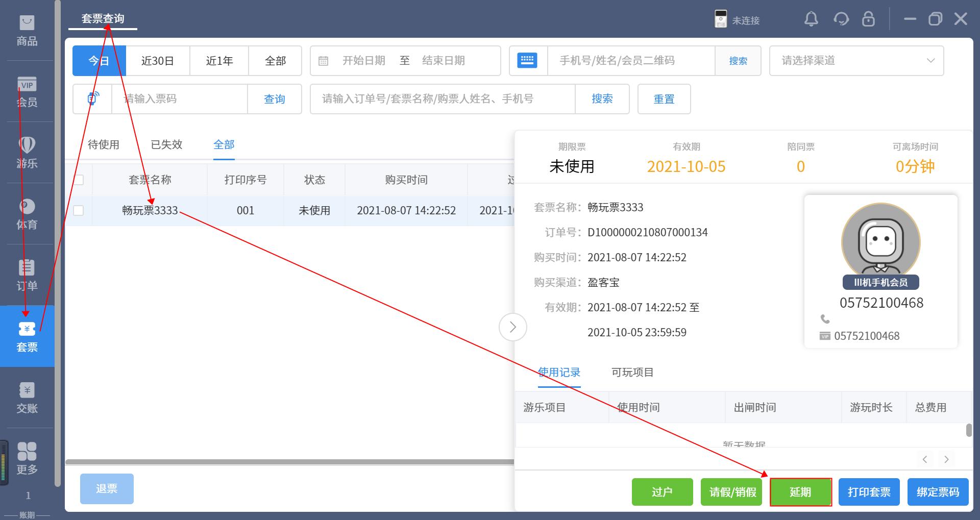Select the 近30日 date filter

tap(158, 61)
